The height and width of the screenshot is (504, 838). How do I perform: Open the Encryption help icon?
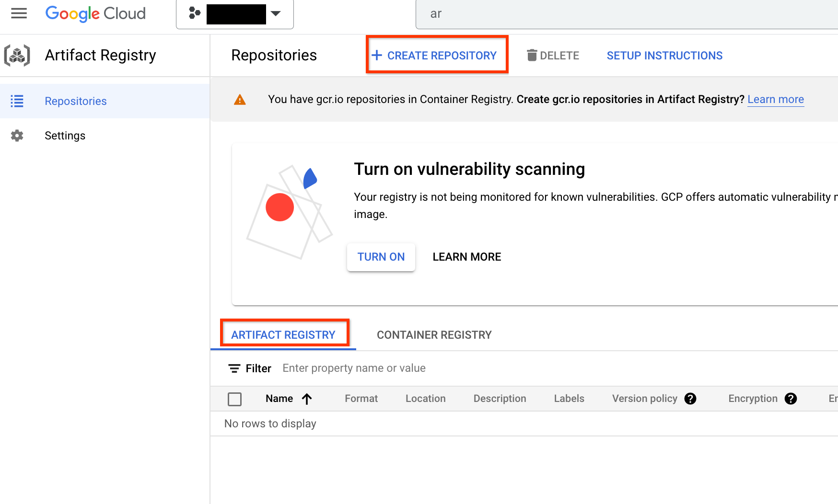[x=791, y=398]
